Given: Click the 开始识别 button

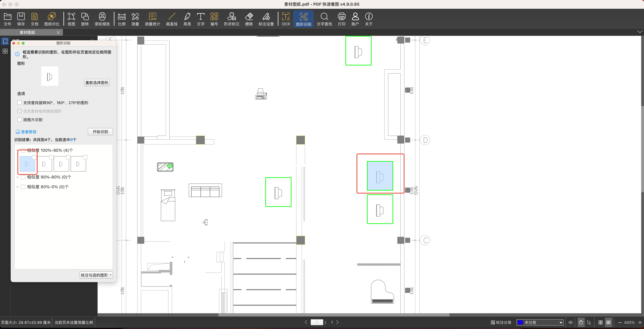Looking at the screenshot, I should pos(100,132).
